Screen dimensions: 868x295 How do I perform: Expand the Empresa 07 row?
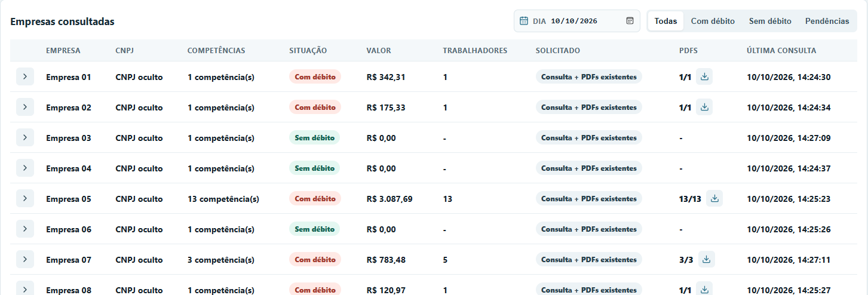[24, 259]
